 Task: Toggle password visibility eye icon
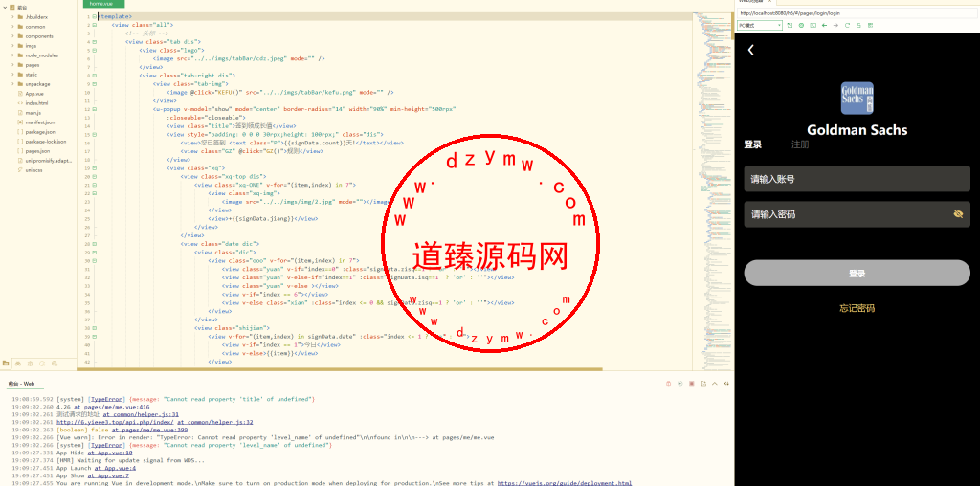click(958, 214)
